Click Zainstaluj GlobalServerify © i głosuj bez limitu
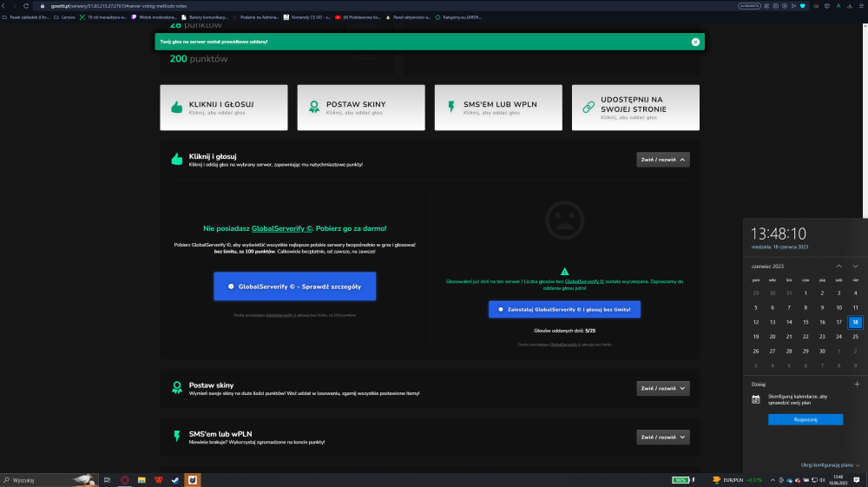Viewport: 868px width, 487px height. point(564,309)
